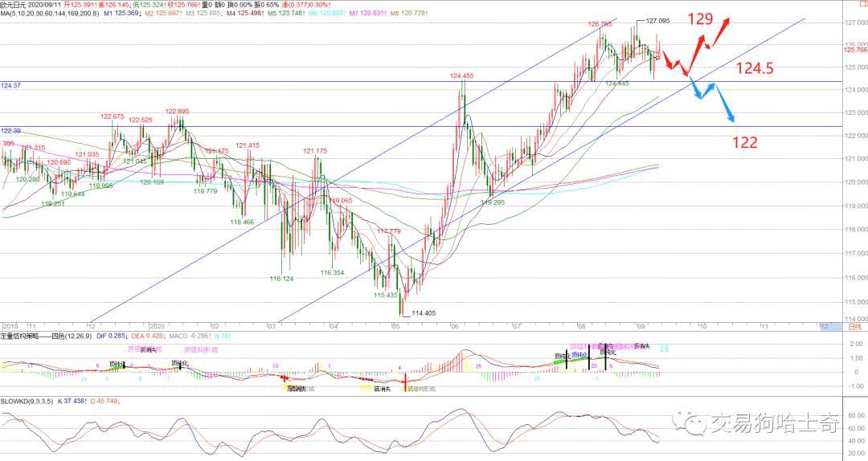Screen dimensions: 868x461
Task: Click the 122.675 high price label
Action: pos(113,116)
